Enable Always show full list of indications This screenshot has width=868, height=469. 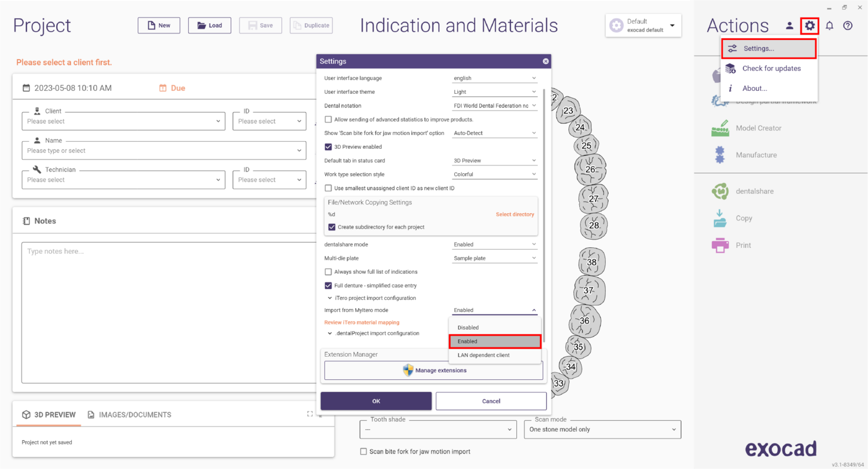pyautogui.click(x=328, y=272)
